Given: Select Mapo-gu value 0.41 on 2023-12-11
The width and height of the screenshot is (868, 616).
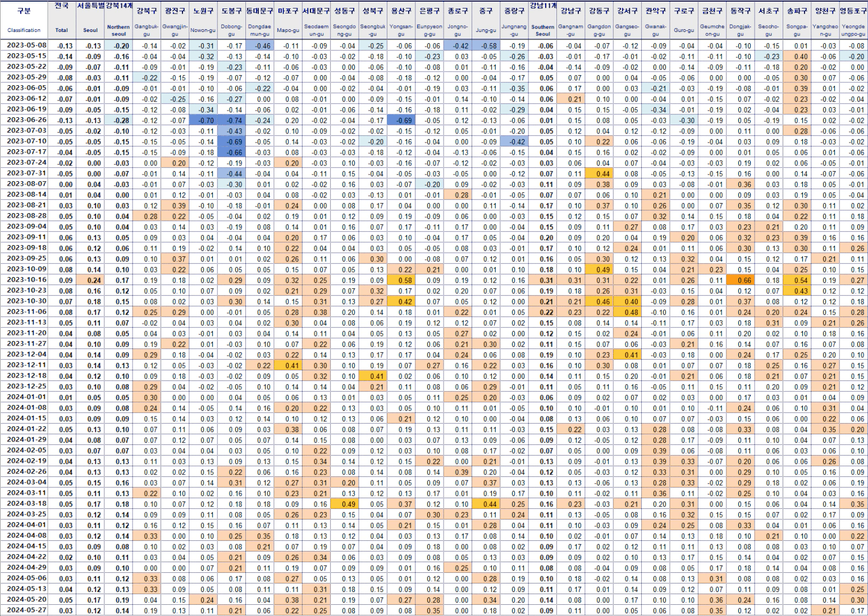Looking at the screenshot, I should click(x=288, y=365).
